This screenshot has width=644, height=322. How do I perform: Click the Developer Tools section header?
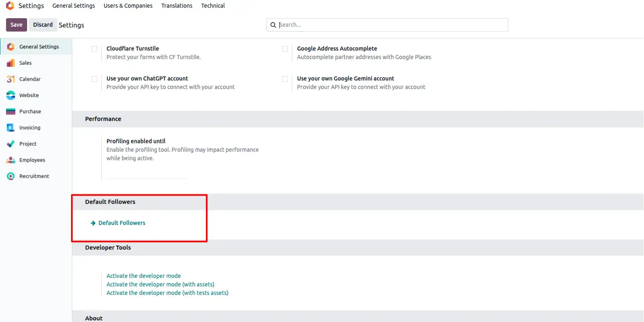(108, 247)
